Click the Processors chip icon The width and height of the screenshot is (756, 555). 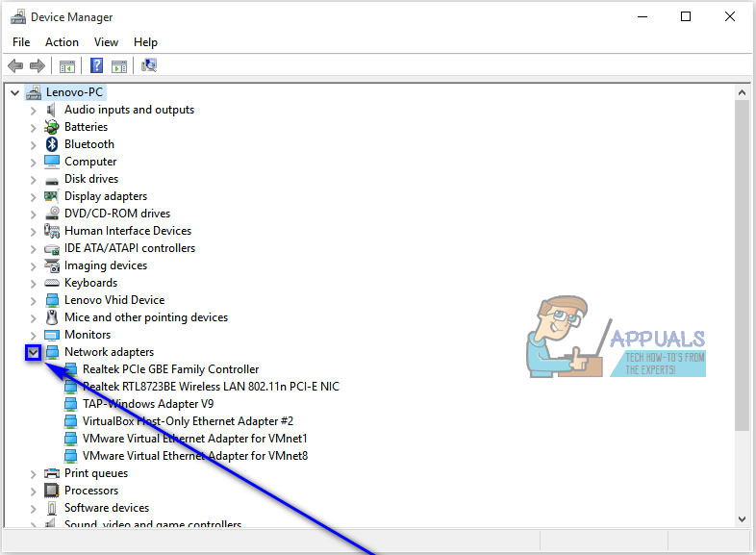coord(52,491)
